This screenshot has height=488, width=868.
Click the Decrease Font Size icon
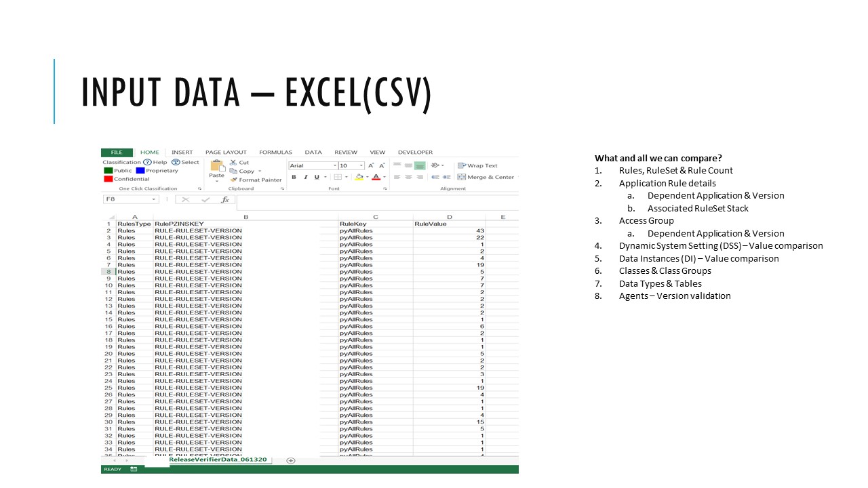pos(382,165)
